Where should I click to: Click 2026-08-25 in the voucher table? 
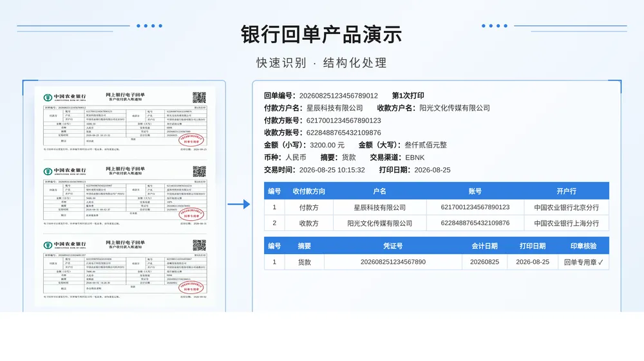[533, 262]
